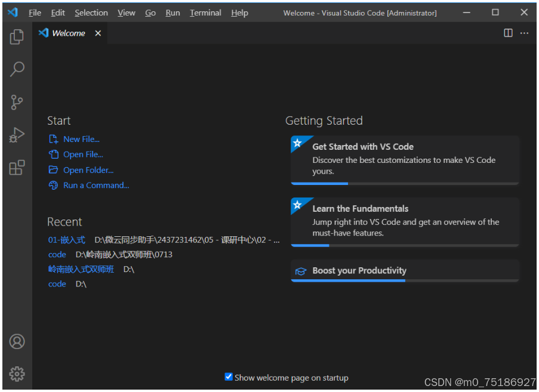Click the window title Welcome - Visual Studio Code
Image resolution: width=539 pixels, height=392 pixels.
pyautogui.click(x=360, y=13)
